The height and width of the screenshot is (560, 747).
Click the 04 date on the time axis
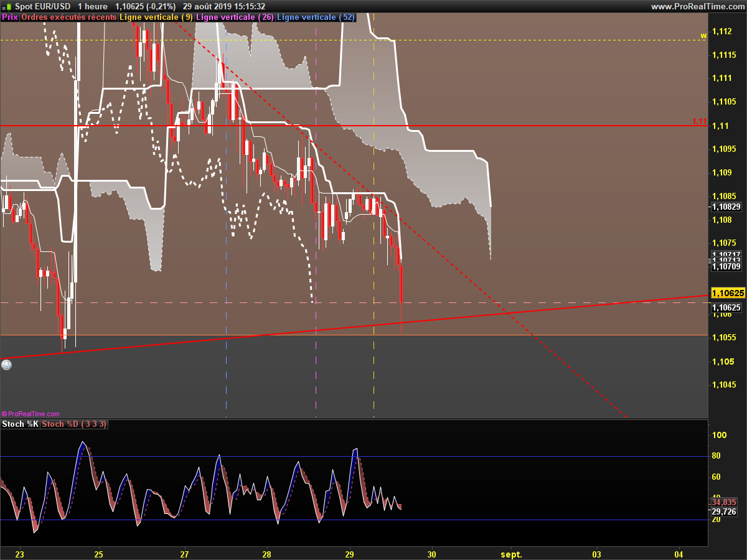click(x=679, y=554)
